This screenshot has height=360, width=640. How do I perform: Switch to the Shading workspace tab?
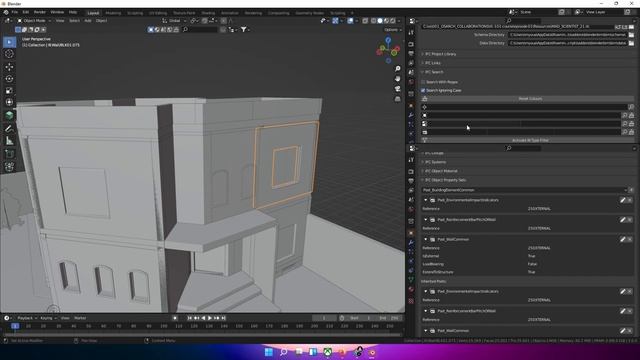tap(208, 13)
